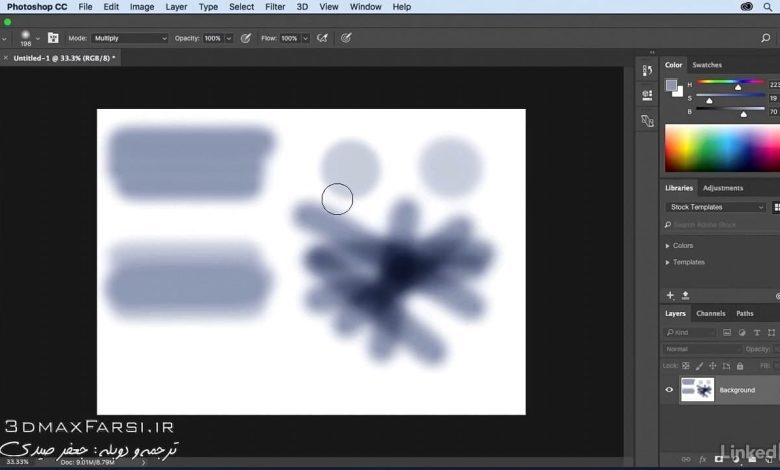
Task: Toggle prevent artboard auto-nesting lock
Action: click(726, 366)
